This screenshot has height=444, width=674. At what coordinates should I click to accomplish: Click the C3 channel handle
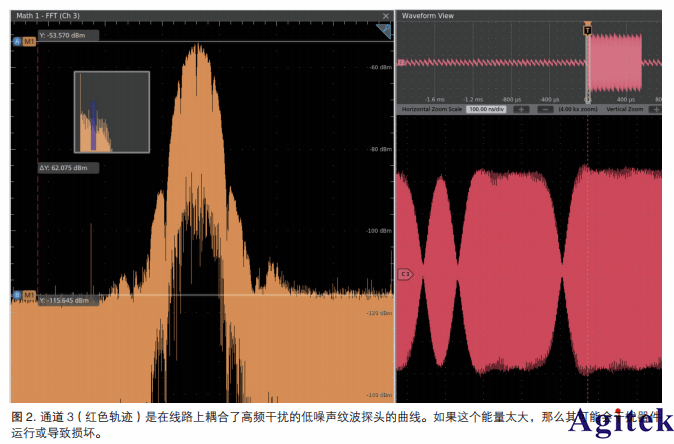tap(406, 273)
